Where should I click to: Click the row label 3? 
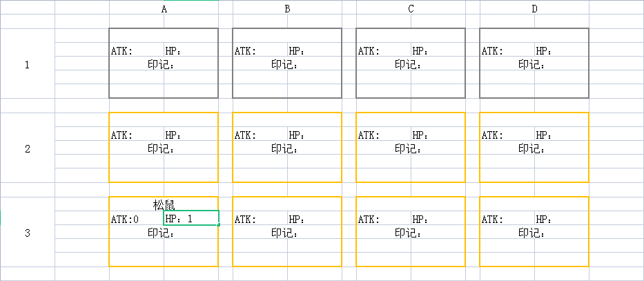pos(28,233)
